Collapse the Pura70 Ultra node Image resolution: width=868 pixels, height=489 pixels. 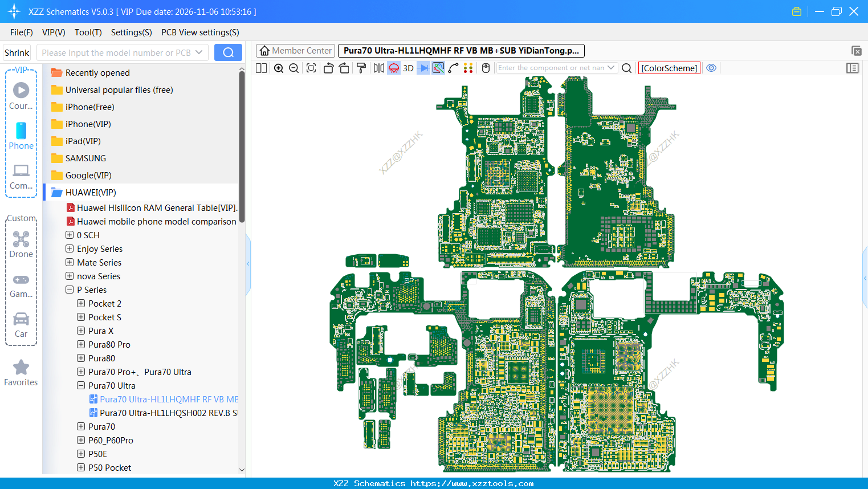[x=81, y=385]
